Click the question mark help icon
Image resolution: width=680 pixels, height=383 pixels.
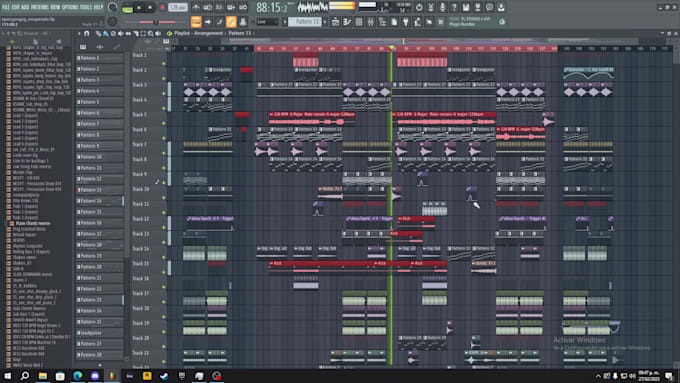pos(454,7)
